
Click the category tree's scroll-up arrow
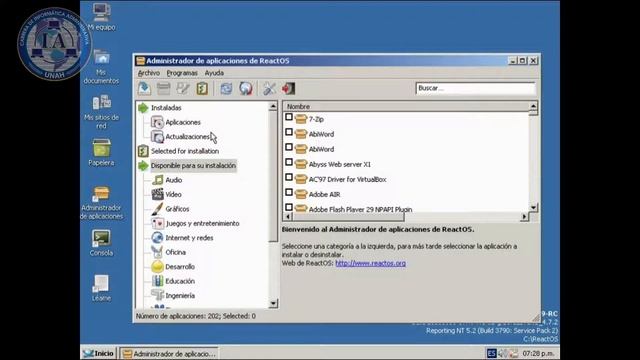point(273,107)
